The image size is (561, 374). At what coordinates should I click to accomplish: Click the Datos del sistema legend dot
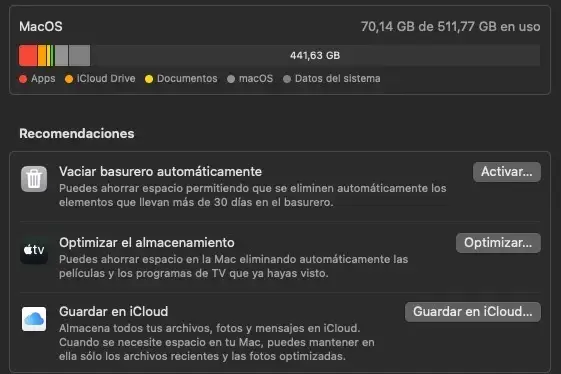pos(287,79)
